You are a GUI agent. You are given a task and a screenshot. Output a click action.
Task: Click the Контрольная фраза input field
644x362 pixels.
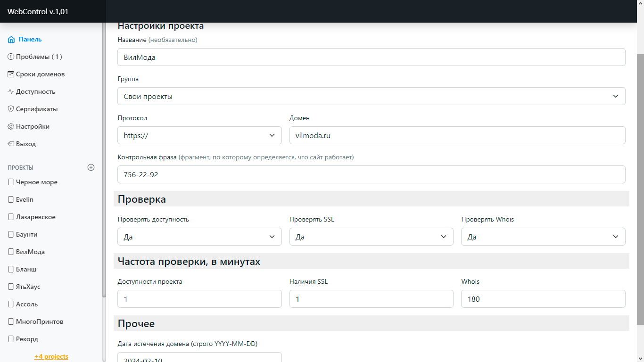coord(371,174)
